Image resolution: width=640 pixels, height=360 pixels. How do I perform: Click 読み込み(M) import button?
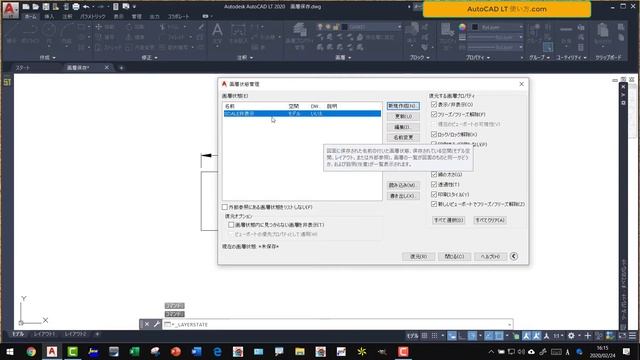[403, 185]
